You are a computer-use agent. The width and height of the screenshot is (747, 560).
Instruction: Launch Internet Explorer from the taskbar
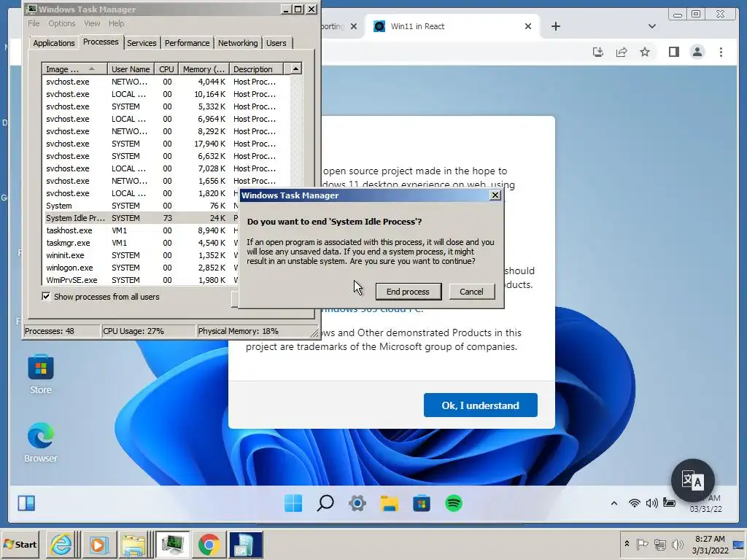[61, 544]
